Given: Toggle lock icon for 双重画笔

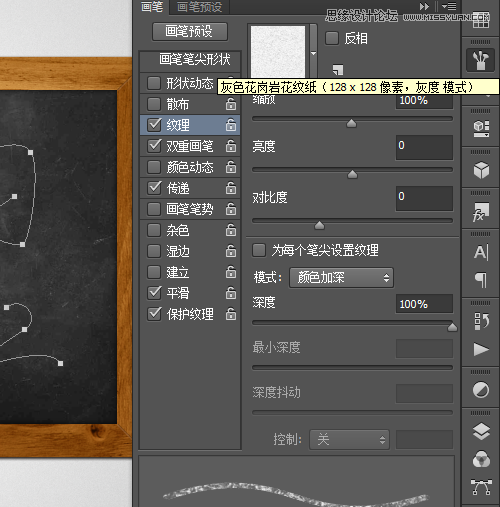Looking at the screenshot, I should (231, 146).
